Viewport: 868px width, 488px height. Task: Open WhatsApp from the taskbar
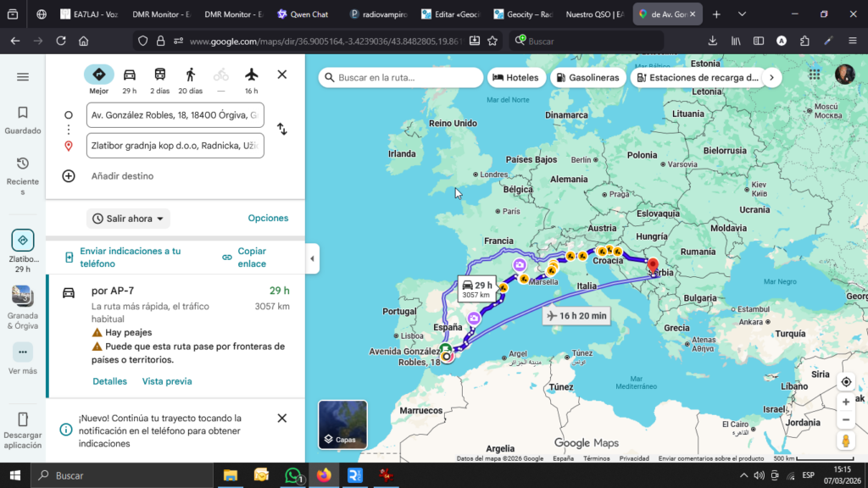click(x=292, y=475)
